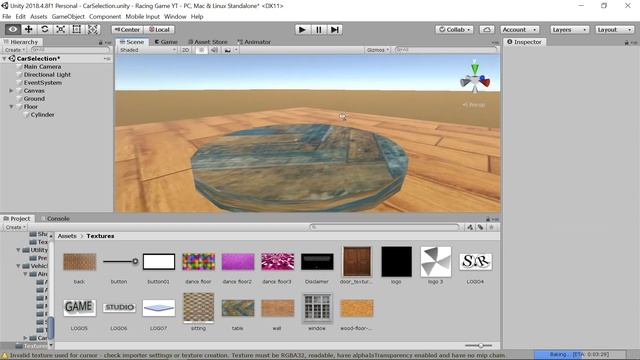This screenshot has width=640, height=360.
Task: Switch to the Asset Store tab
Action: tap(208, 42)
